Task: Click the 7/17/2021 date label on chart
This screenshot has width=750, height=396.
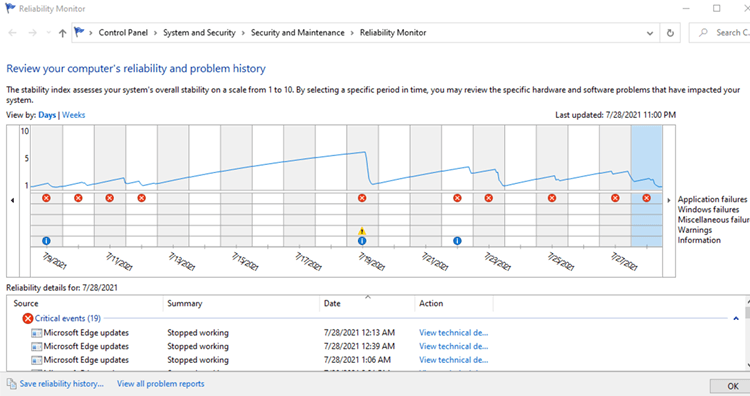Action: tap(308, 262)
